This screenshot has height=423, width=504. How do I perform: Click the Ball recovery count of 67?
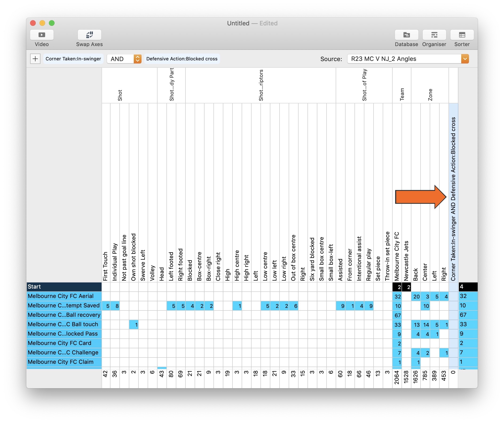[x=398, y=315]
